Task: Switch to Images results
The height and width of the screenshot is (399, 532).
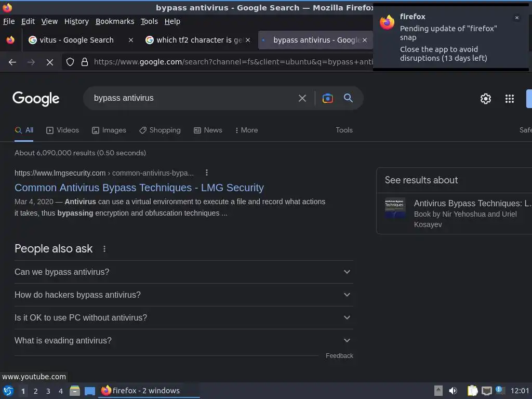Action: point(109,130)
